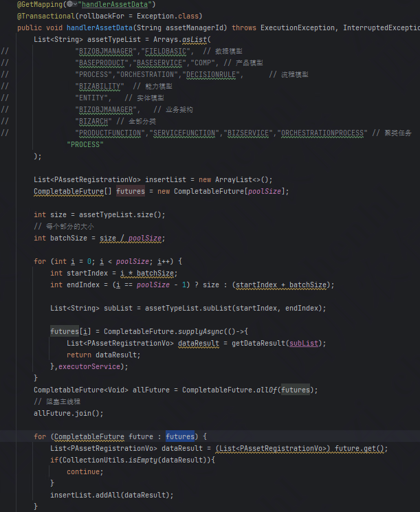This screenshot has width=420, height=512.
Task: Click the return dataResult statement
Action: (x=104, y=355)
